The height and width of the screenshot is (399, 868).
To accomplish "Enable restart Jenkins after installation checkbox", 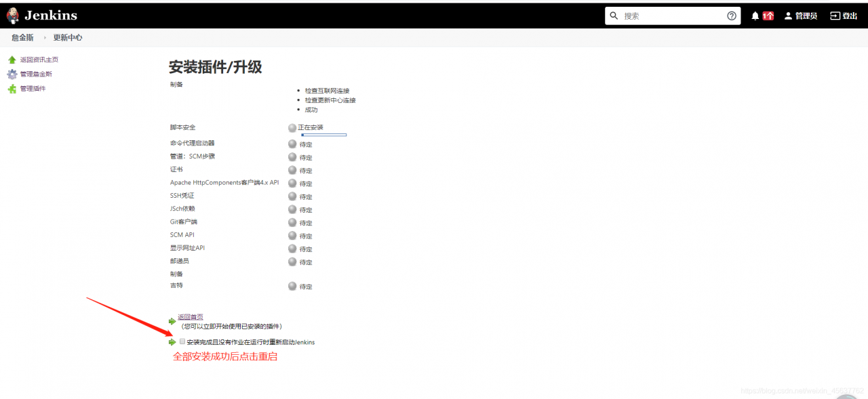I will click(x=182, y=341).
